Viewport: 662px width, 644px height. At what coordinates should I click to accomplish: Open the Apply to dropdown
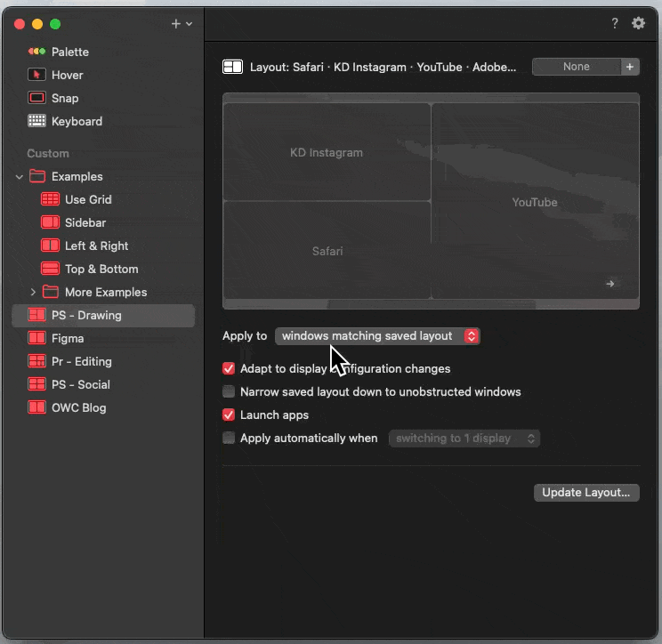pyautogui.click(x=377, y=335)
